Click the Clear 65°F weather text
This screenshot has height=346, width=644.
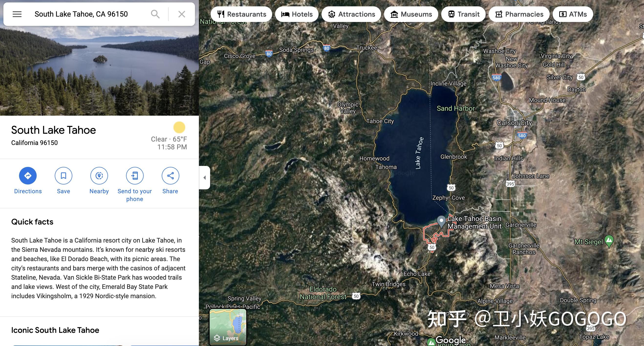[x=169, y=139]
